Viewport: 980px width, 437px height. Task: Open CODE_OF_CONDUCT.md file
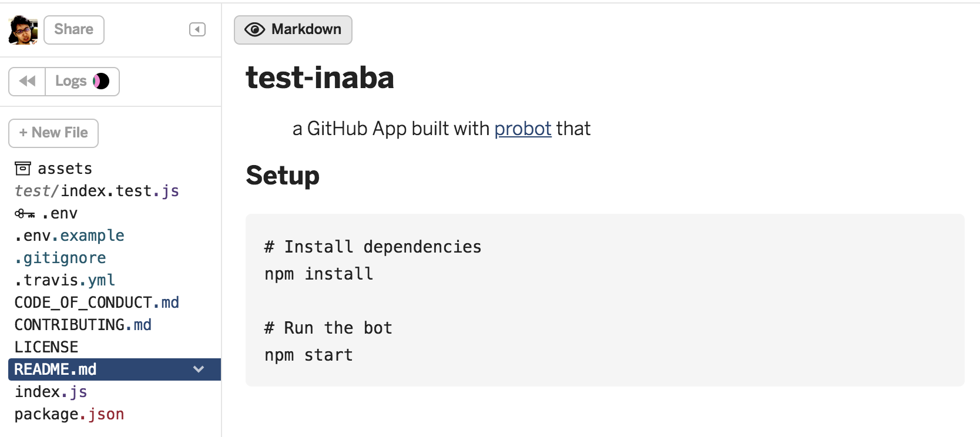tap(97, 302)
